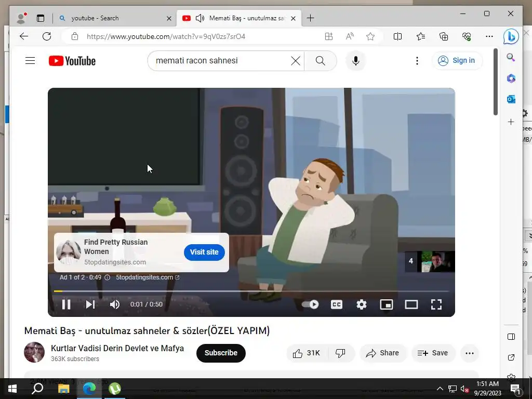Open Browser essentials heart icon
532x399 pixels.
coord(467,36)
